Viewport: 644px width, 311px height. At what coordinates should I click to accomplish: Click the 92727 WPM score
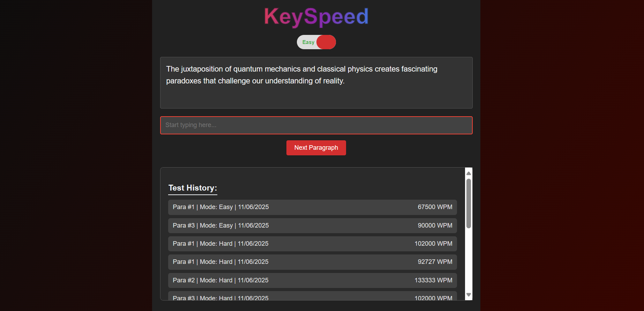(x=435, y=262)
